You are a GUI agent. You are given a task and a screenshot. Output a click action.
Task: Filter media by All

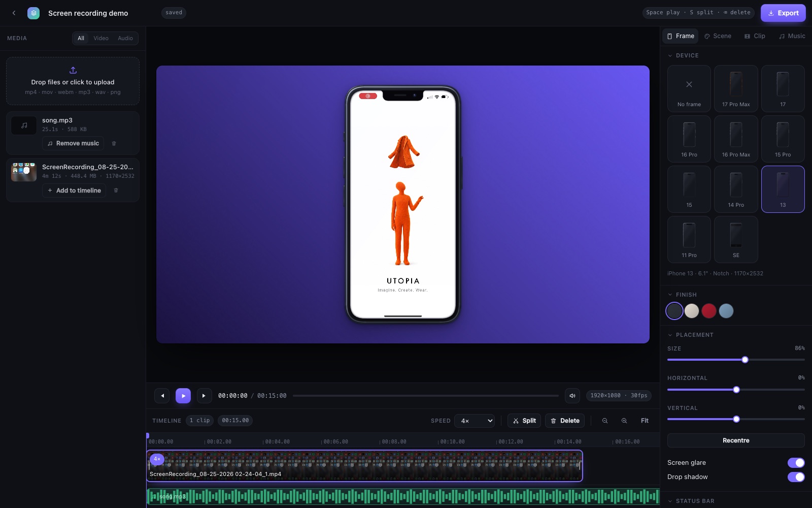tap(81, 38)
